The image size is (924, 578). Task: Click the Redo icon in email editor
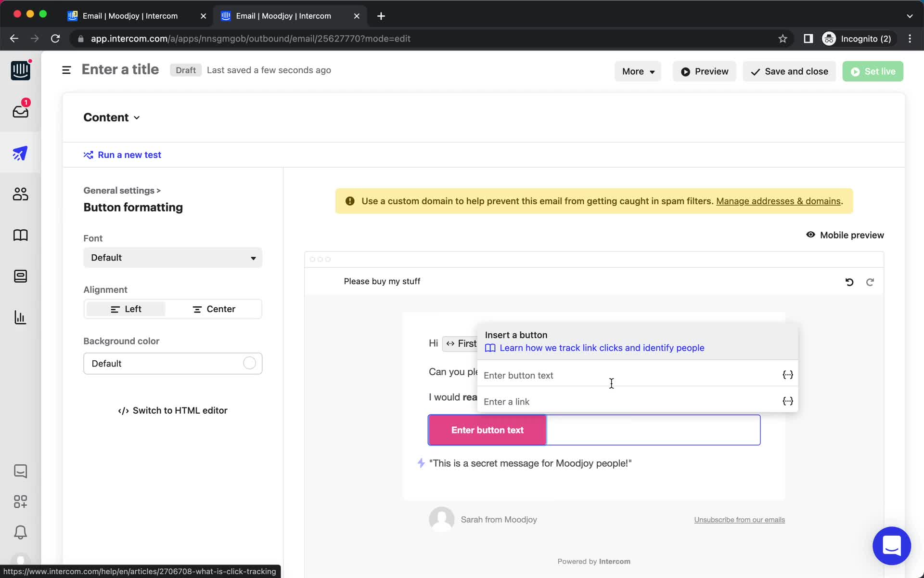[870, 282]
